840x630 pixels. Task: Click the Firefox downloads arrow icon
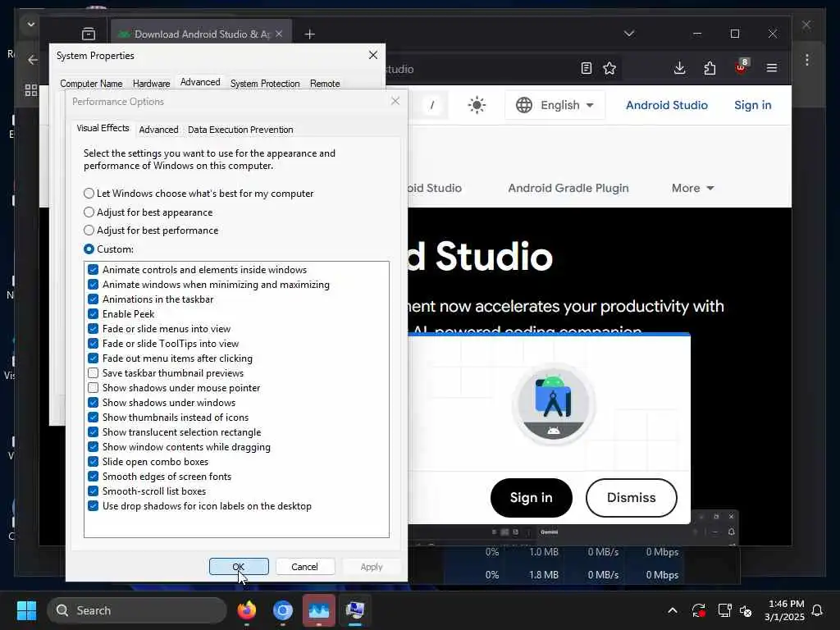679,68
